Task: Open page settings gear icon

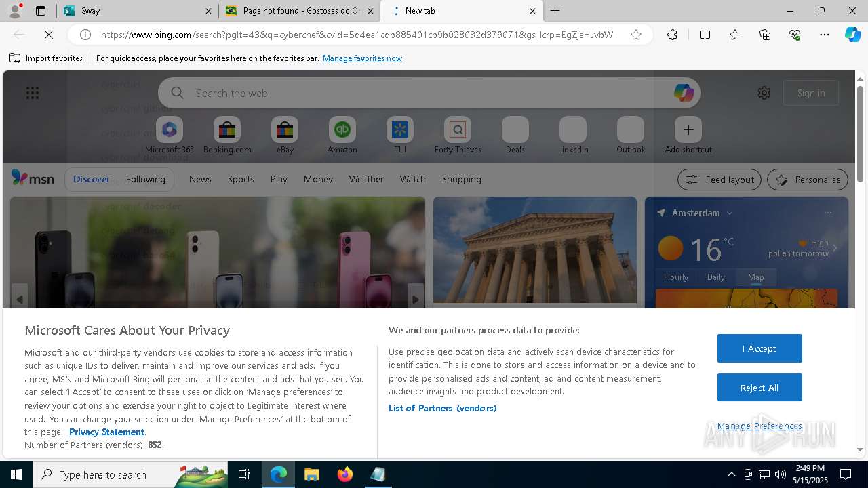Action: pos(764,93)
